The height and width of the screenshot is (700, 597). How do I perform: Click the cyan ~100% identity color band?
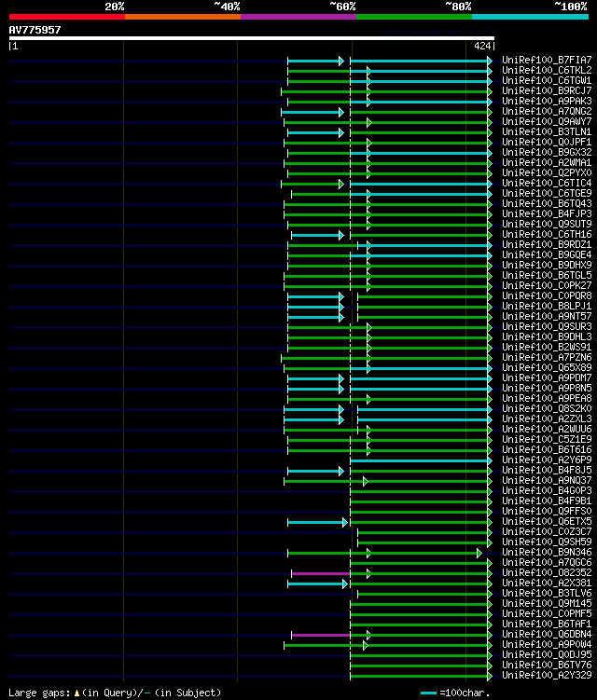(530, 17)
